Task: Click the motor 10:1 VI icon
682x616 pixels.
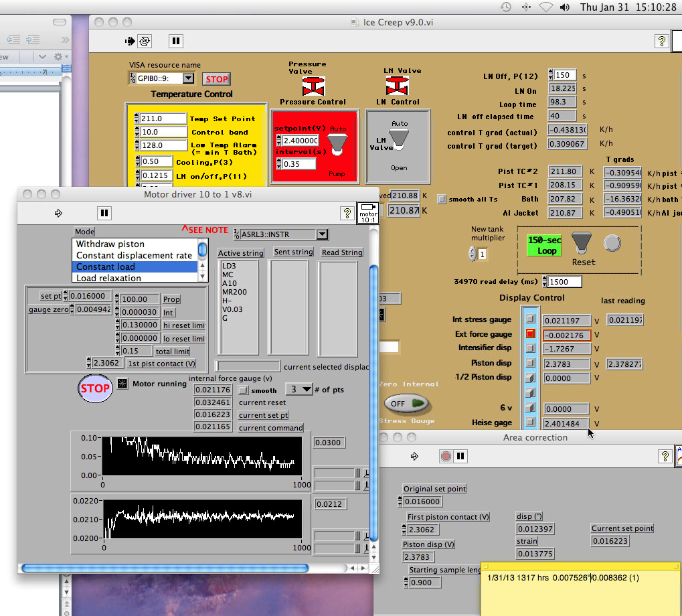Action: (x=368, y=213)
